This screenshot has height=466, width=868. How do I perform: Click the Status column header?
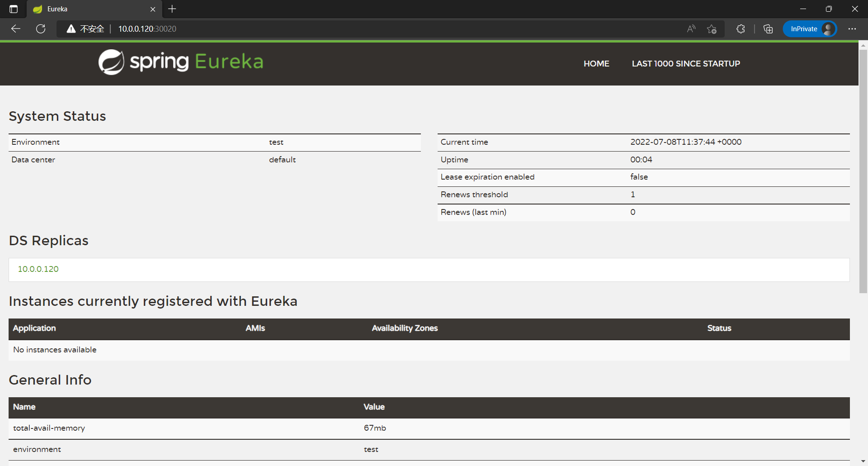click(719, 328)
